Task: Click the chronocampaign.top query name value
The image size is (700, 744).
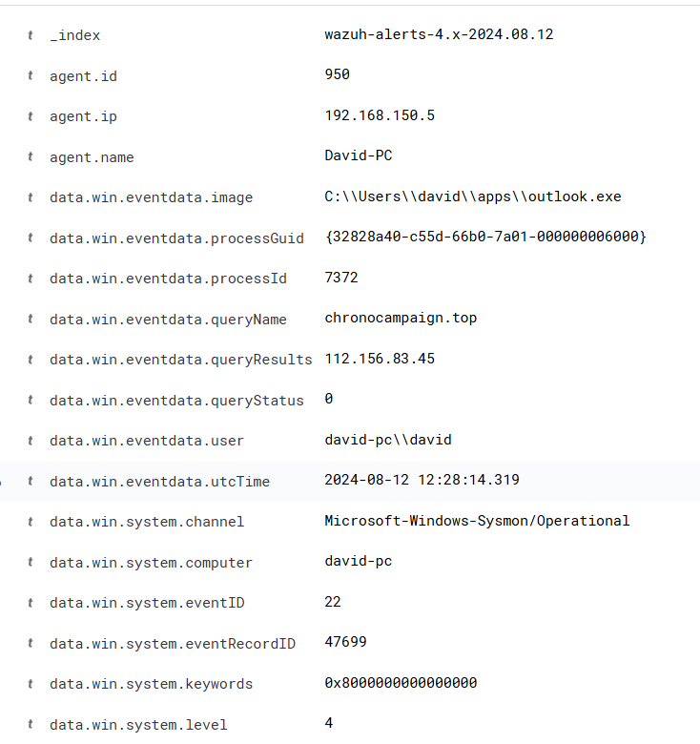Action: point(401,318)
